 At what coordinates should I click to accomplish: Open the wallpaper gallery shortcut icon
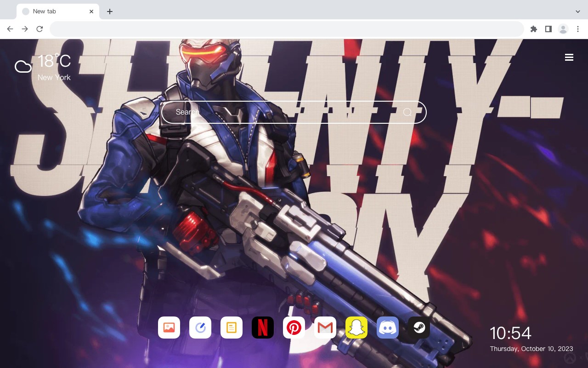point(169,328)
